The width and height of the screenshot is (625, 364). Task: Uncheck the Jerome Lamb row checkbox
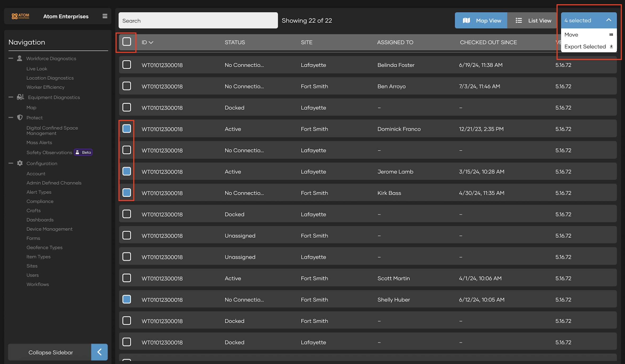(x=127, y=171)
